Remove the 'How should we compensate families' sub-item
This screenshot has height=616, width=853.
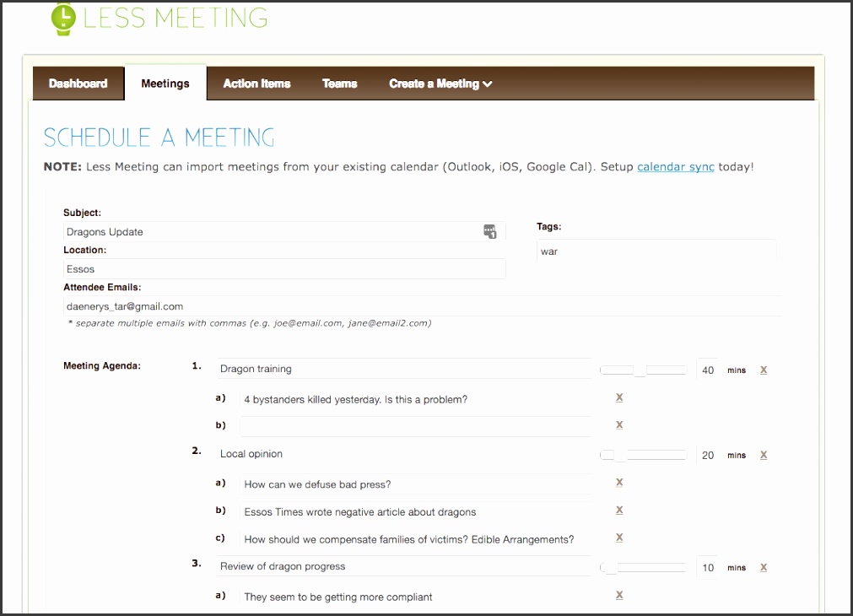pos(619,538)
